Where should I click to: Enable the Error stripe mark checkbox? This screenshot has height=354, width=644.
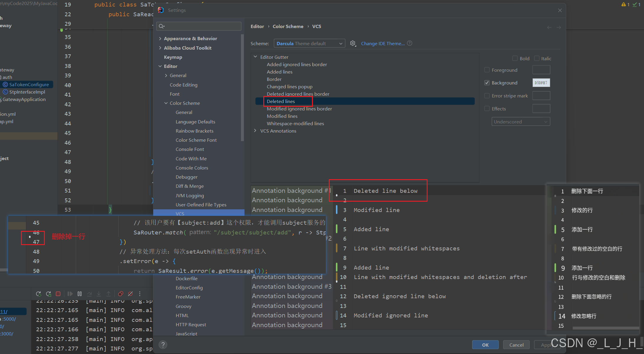pos(487,96)
